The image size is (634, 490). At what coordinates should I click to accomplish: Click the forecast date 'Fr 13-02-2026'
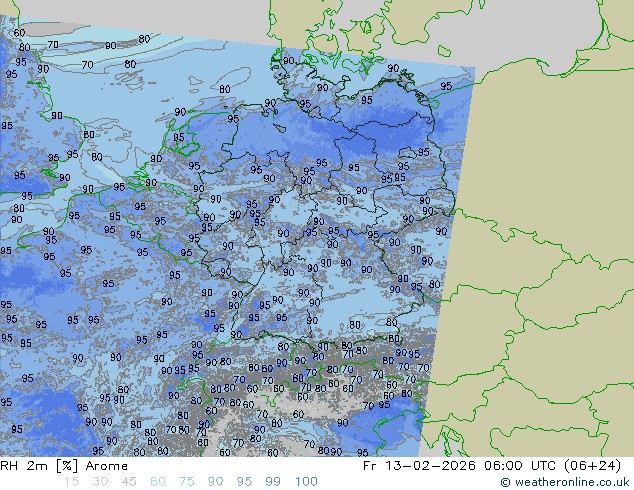click(419, 466)
